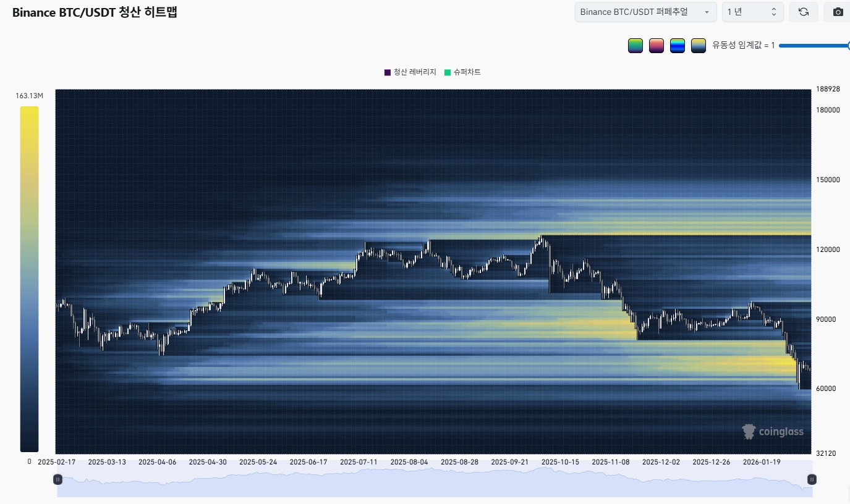Click the left handle of the range navigator

pyautogui.click(x=57, y=479)
